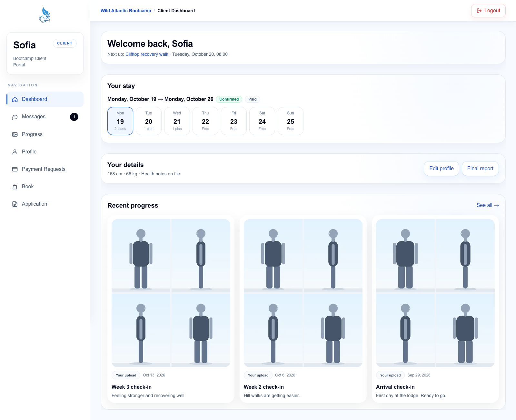Select Fri 23 day card

click(x=234, y=121)
